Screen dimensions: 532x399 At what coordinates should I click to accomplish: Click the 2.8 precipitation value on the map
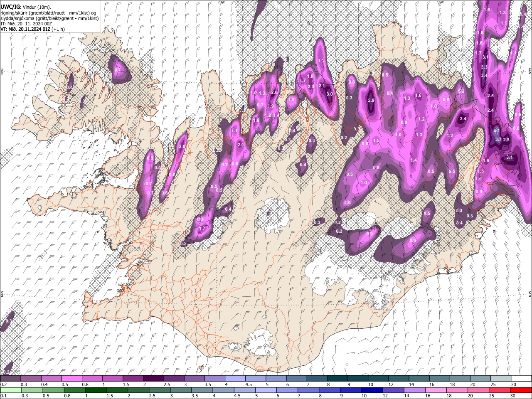[506, 140]
